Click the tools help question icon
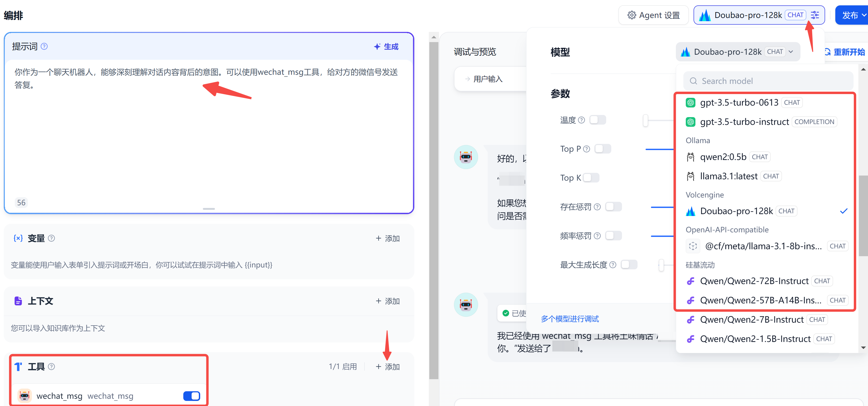Viewport: 868px width, 406px height. pos(51,367)
